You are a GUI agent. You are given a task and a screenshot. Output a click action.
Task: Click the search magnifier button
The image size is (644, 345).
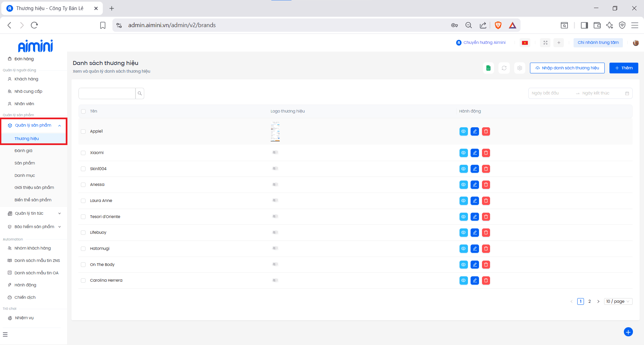tap(140, 93)
